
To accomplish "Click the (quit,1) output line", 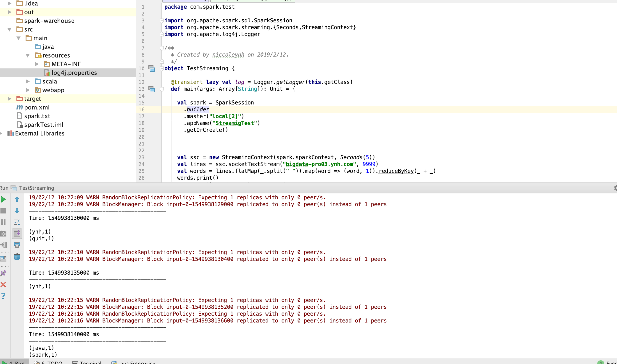I will 42,238.
